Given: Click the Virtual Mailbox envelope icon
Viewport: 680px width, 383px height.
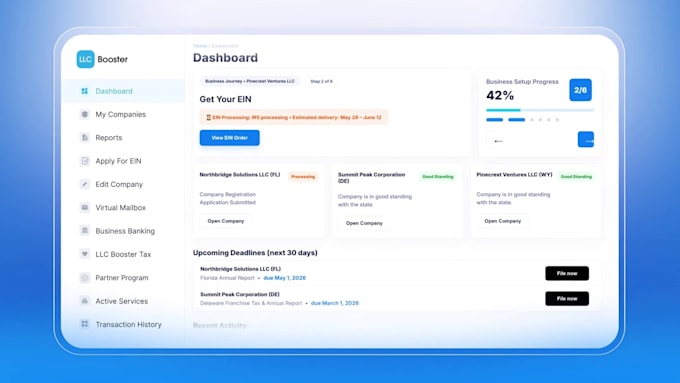Looking at the screenshot, I should pos(85,207).
